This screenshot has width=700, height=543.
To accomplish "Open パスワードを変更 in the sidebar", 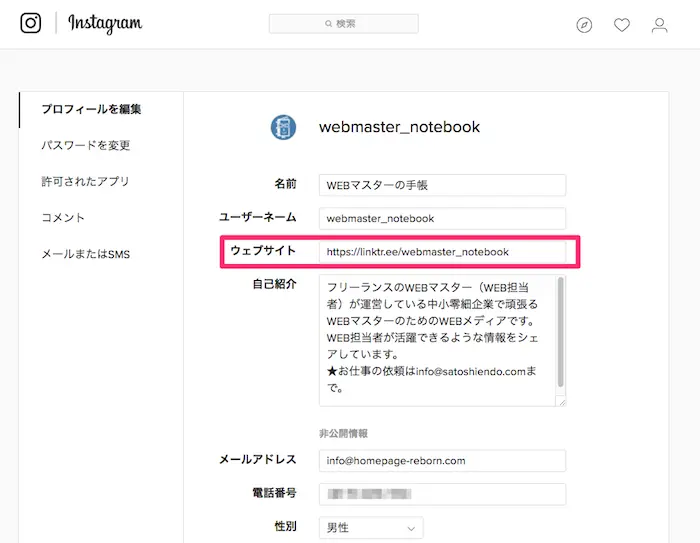I will pos(86,145).
